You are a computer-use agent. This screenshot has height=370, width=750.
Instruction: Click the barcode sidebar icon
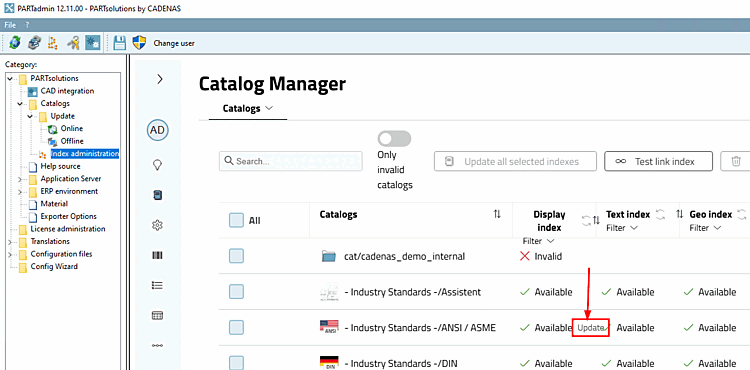157,255
